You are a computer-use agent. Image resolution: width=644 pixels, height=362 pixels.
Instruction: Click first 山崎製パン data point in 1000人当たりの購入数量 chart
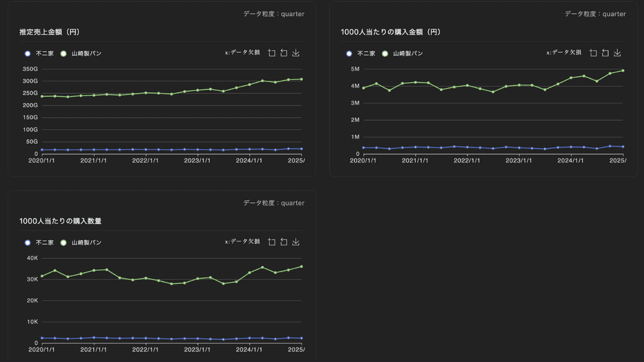42,276
